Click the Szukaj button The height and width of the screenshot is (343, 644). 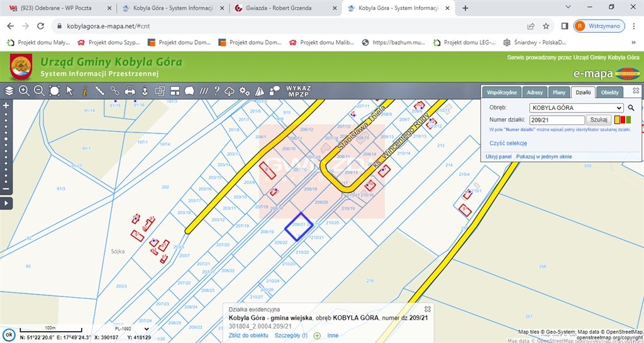coord(599,120)
